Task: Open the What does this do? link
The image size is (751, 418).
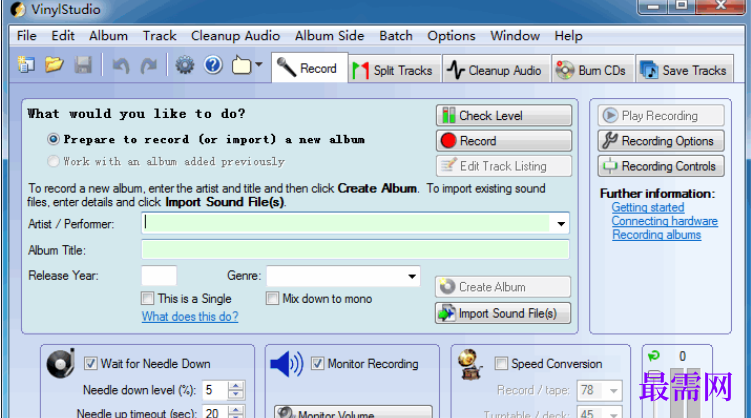Action: click(190, 316)
